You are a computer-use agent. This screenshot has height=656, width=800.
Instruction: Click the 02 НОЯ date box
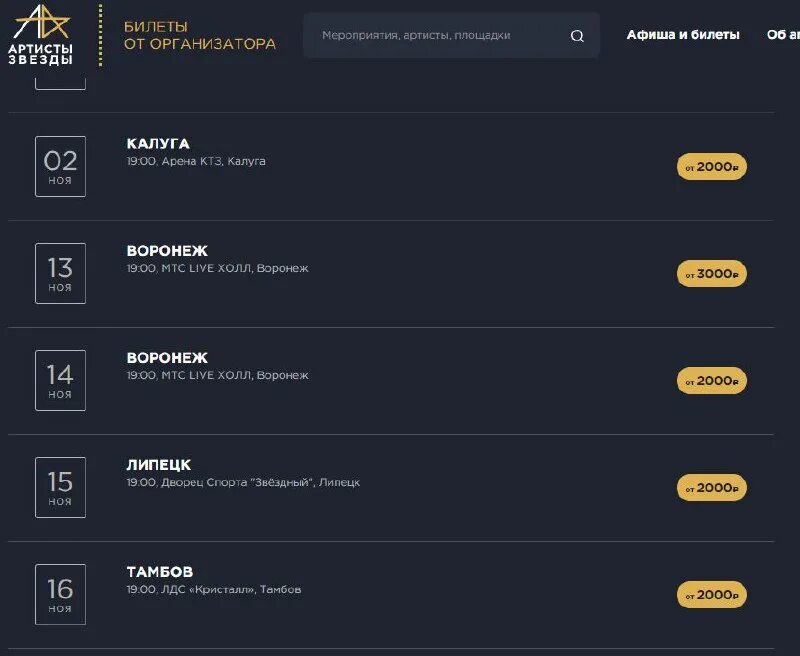[60, 166]
